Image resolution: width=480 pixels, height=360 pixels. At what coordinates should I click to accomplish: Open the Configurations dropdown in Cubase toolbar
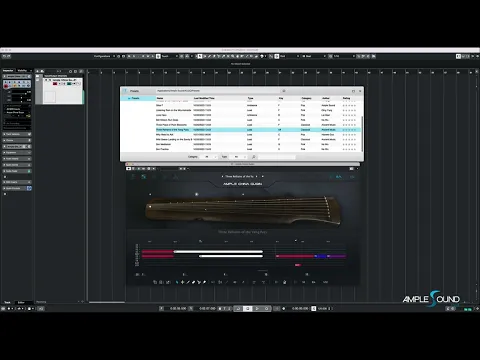104,56
